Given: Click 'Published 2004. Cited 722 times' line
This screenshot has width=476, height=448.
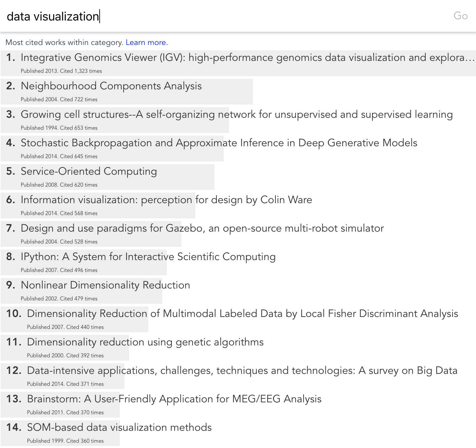Looking at the screenshot, I should tap(59, 100).
